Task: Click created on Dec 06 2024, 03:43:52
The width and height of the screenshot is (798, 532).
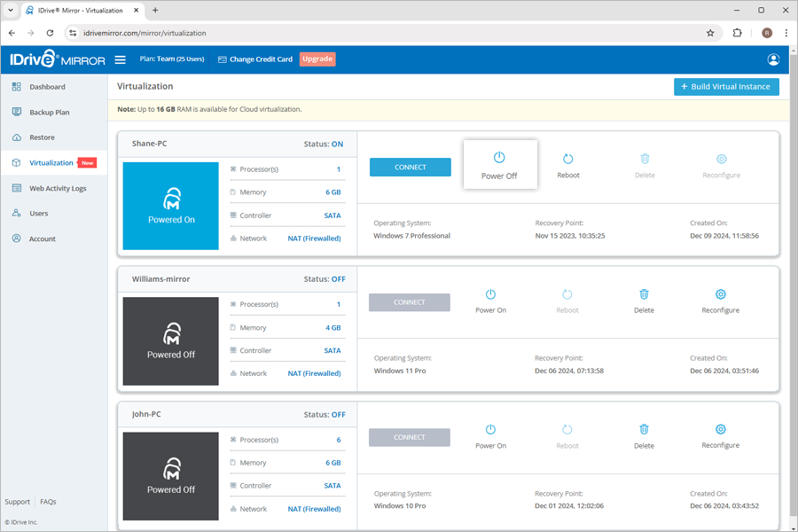Action: pyautogui.click(x=724, y=506)
